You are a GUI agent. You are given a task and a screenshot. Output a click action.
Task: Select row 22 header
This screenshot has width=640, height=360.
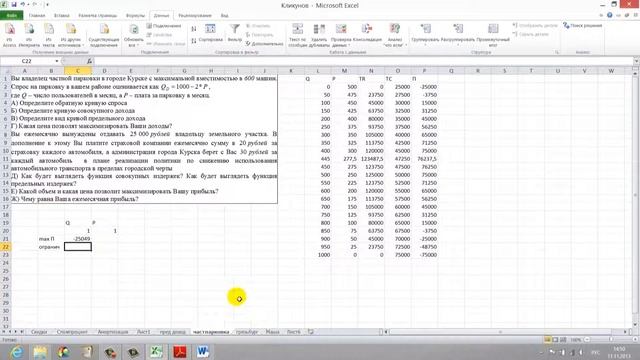pos(5,247)
